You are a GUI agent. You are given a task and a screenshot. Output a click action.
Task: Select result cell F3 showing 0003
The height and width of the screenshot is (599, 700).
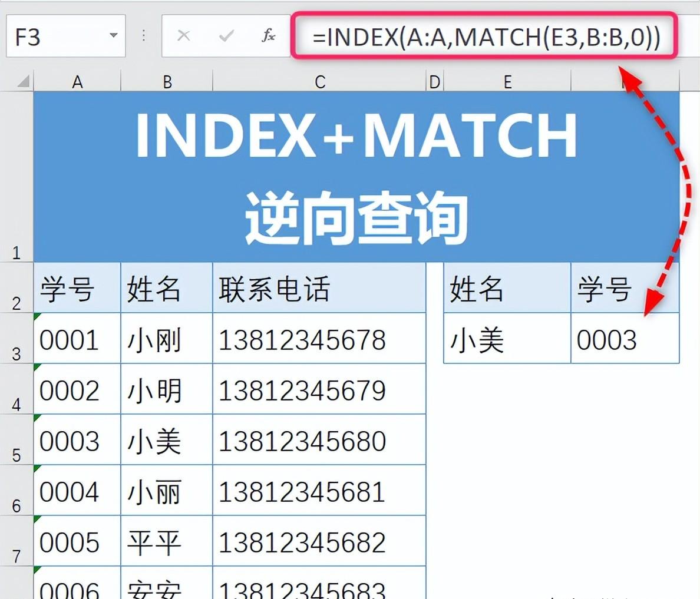click(625, 338)
